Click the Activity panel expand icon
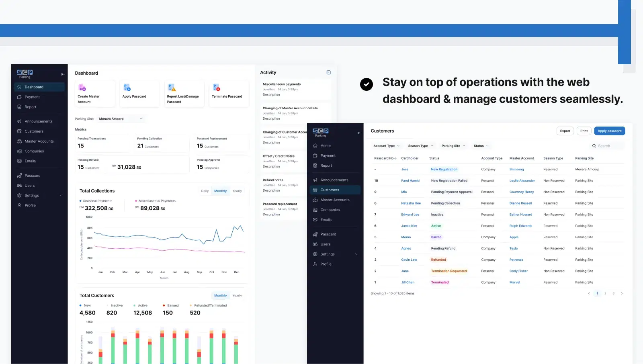The width and height of the screenshot is (643, 364). (328, 73)
